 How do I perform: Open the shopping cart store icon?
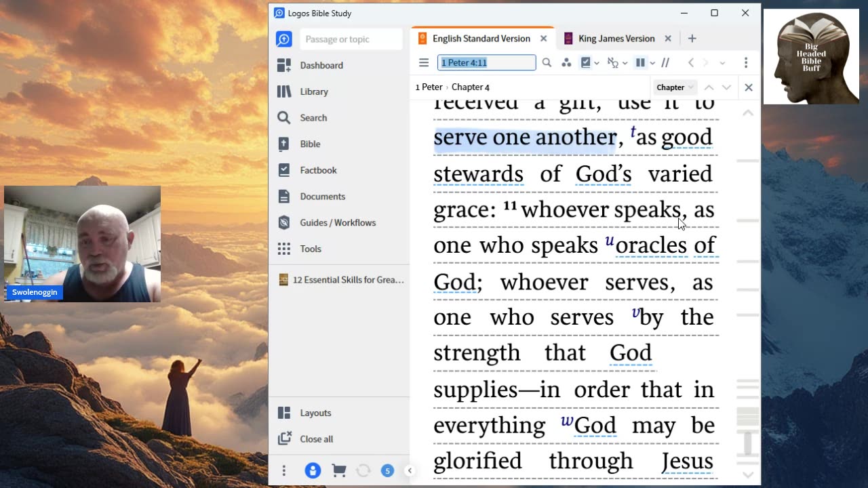338,470
